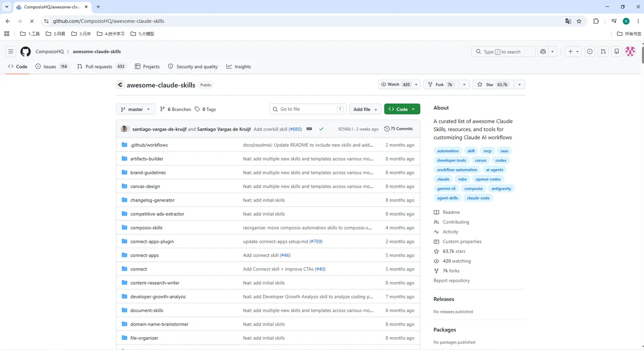Open the Chrome profile icon
644x350 pixels.
pos(626,21)
